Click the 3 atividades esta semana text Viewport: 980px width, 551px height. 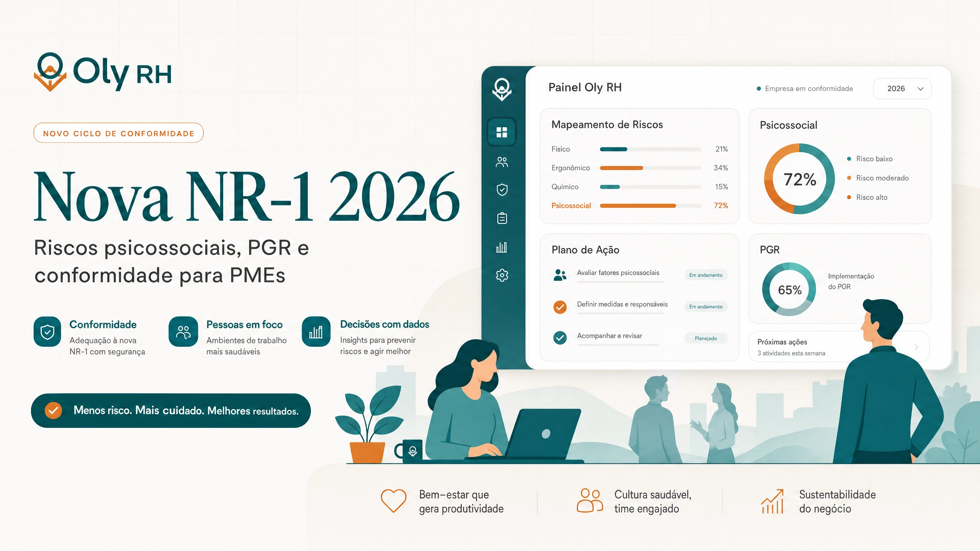pos(791,353)
